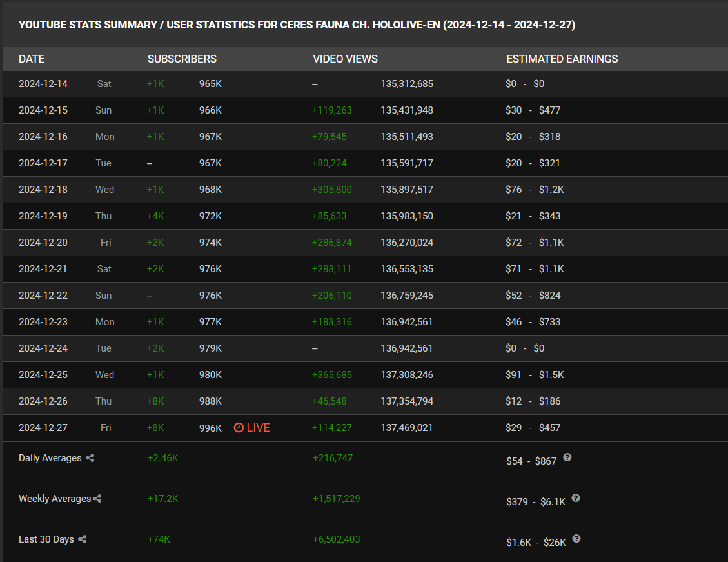The height and width of the screenshot is (562, 728).
Task: Click the $30 - $477 earnings cell
Action: (533, 110)
